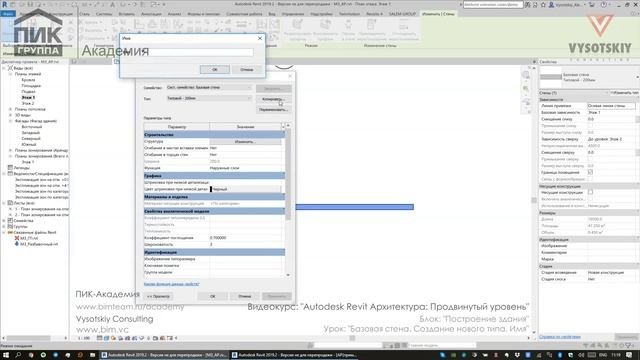Open the type selector dropdown in Properties palette
640x360 pixels.
(637, 77)
